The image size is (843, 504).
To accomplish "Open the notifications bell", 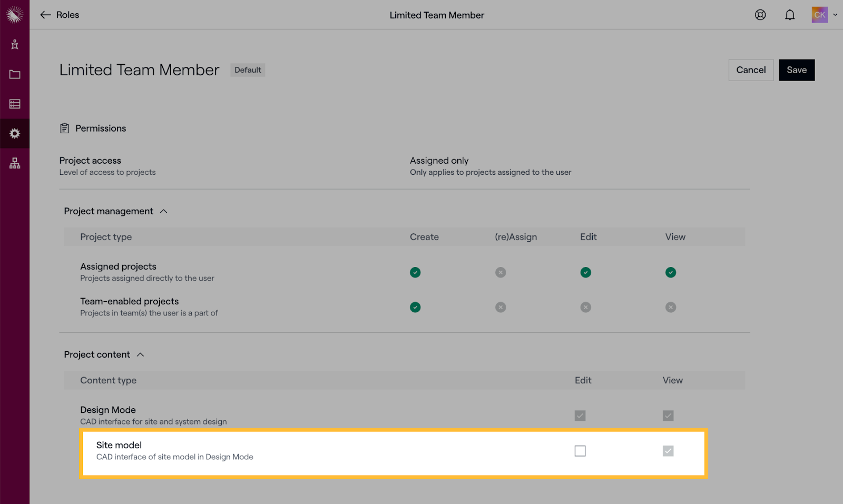I will [x=790, y=15].
